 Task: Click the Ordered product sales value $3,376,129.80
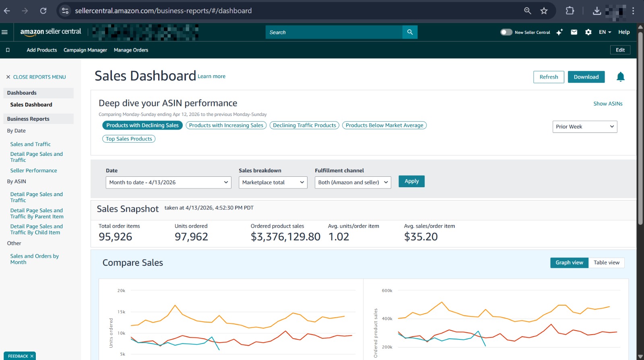(x=285, y=237)
